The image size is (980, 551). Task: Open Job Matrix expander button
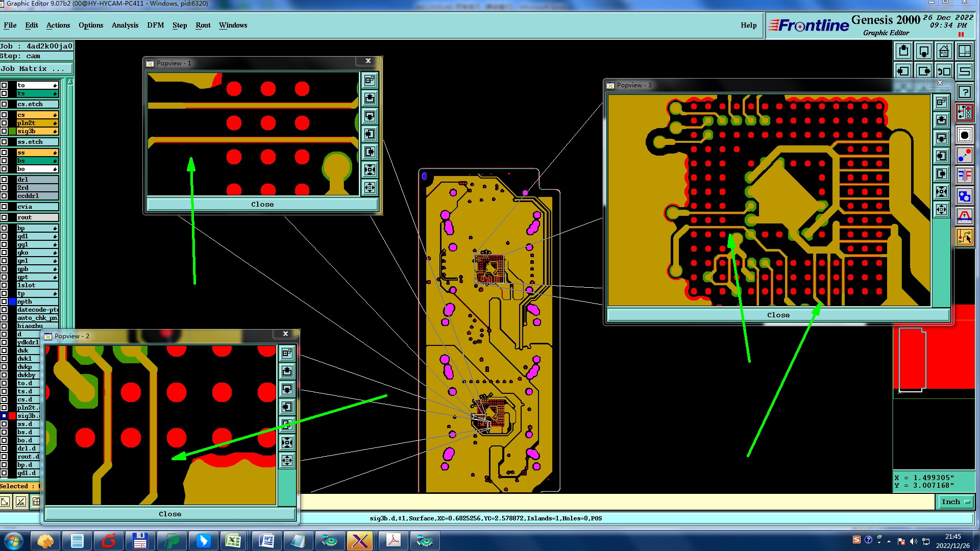[x=37, y=69]
